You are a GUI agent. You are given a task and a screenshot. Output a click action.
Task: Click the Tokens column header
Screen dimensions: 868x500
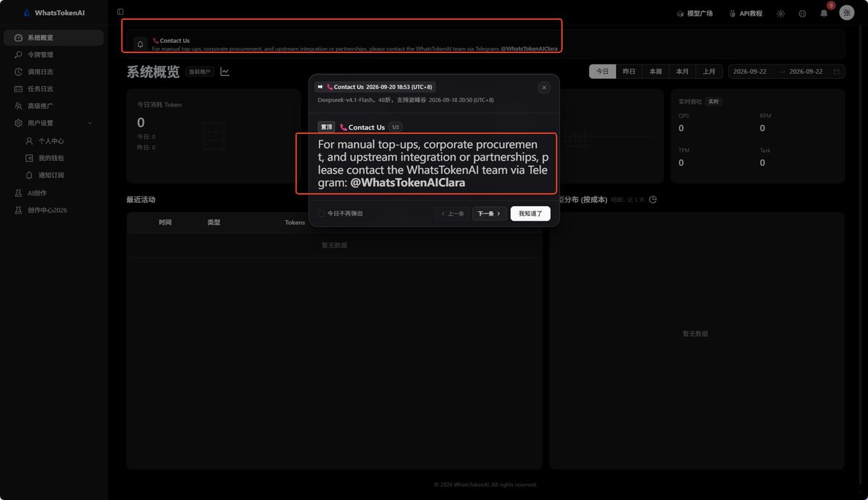click(295, 222)
